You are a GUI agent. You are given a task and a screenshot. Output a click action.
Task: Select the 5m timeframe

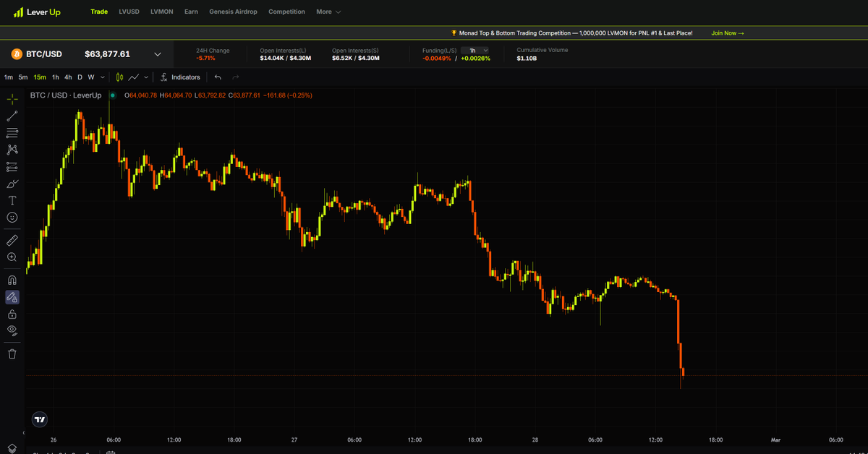(23, 77)
